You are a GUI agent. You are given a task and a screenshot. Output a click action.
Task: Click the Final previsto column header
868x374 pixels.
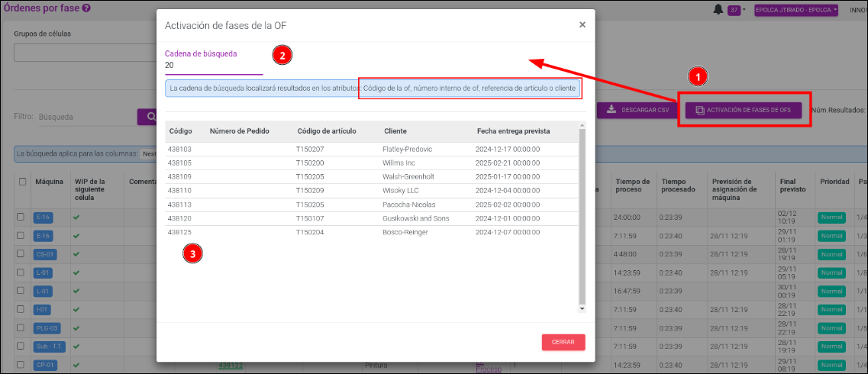coord(792,185)
